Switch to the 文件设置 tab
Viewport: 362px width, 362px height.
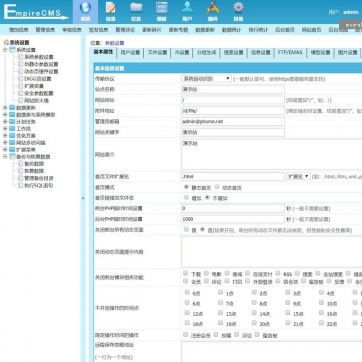[157, 53]
